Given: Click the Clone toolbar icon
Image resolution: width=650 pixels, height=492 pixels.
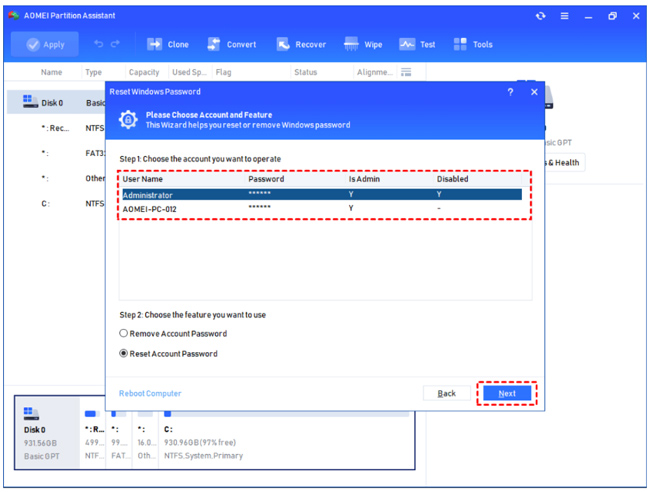Looking at the screenshot, I should (155, 44).
